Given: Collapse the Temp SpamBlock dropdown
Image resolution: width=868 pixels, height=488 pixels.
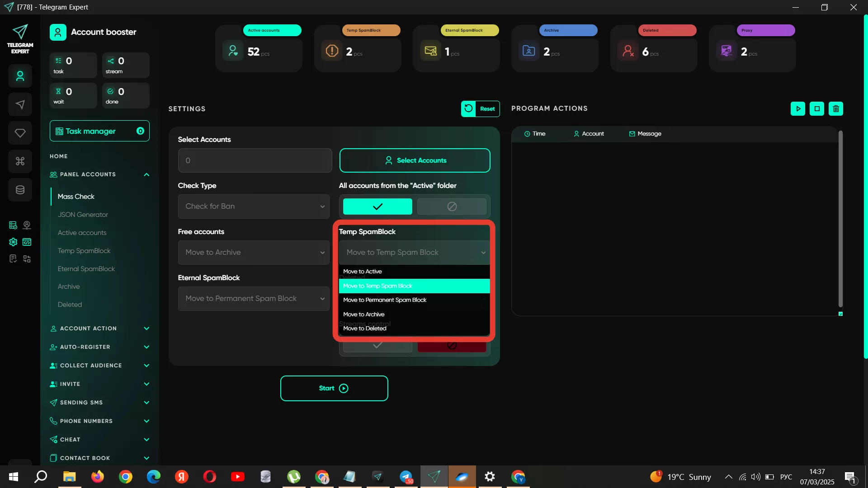Looking at the screenshot, I should [x=414, y=253].
